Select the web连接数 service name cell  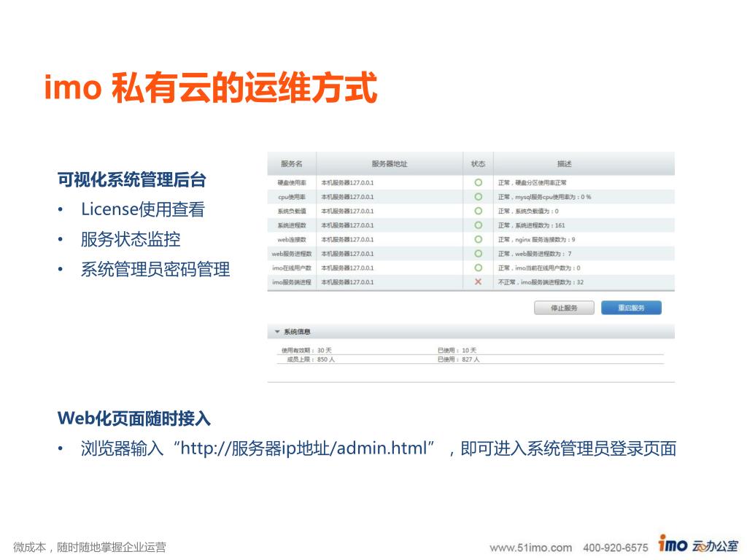coord(292,239)
